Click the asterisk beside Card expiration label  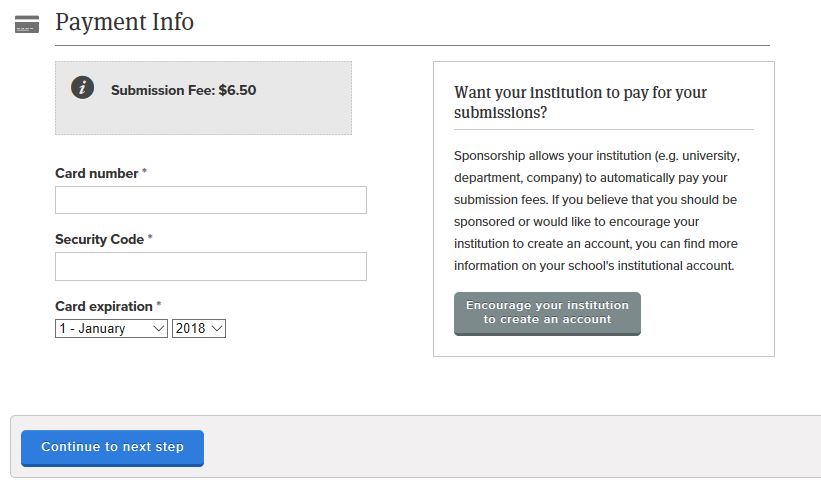159,304
